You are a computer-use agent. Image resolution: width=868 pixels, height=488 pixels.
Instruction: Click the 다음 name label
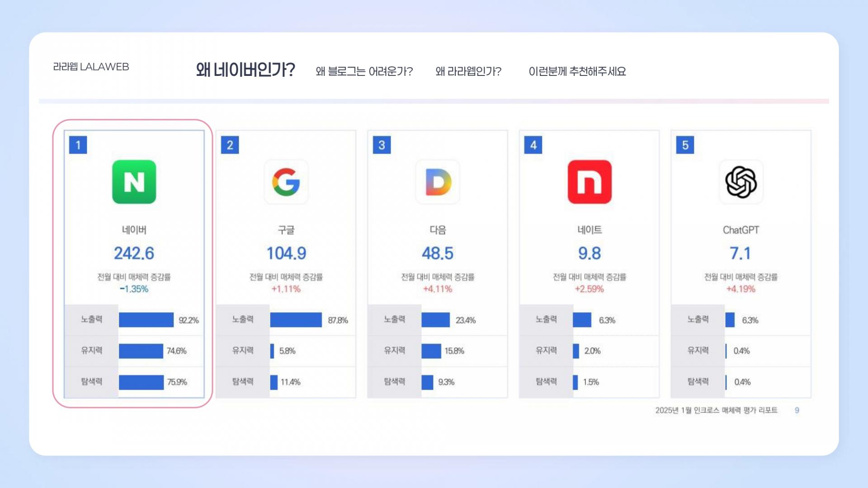tap(438, 230)
